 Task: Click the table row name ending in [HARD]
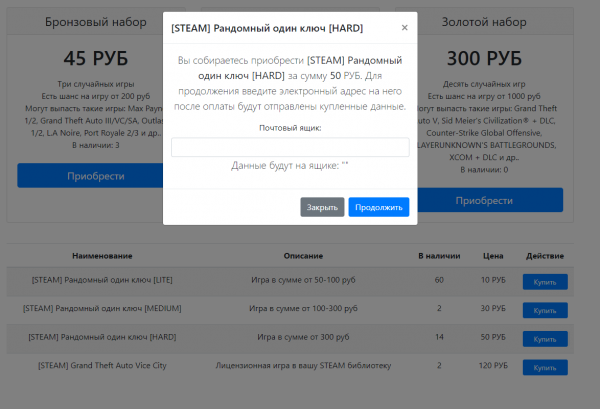[102, 337]
